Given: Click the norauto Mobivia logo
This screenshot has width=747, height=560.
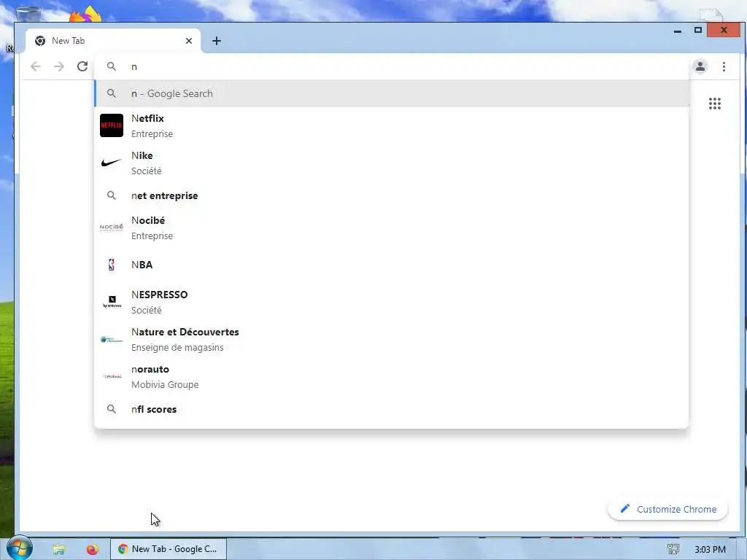Looking at the screenshot, I should point(112,376).
